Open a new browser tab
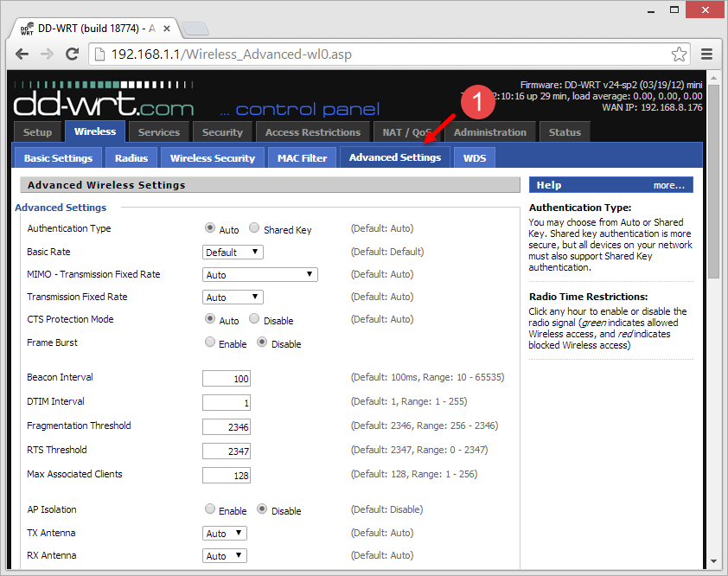This screenshot has height=576, width=728. (195, 29)
